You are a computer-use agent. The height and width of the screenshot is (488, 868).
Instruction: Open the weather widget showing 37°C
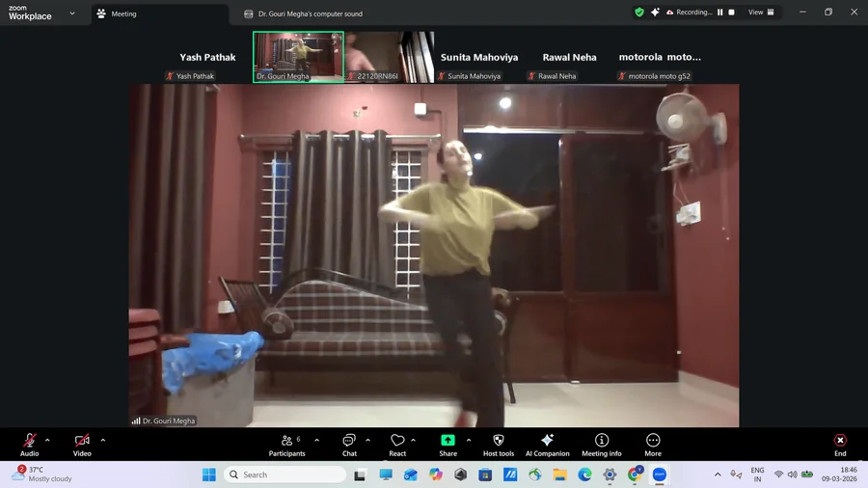coord(43,474)
